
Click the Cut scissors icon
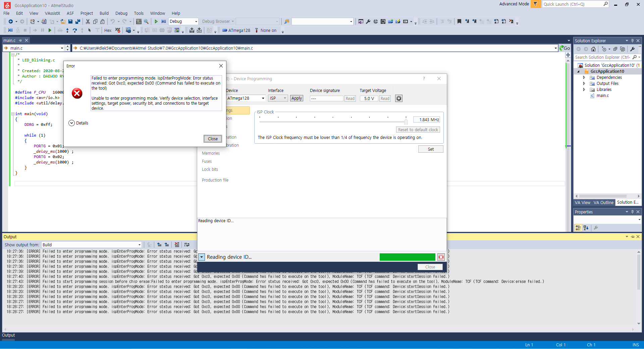(88, 21)
